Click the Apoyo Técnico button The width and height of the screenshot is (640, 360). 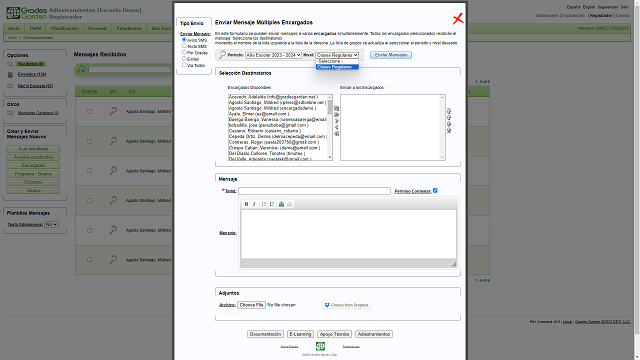pos(334,334)
